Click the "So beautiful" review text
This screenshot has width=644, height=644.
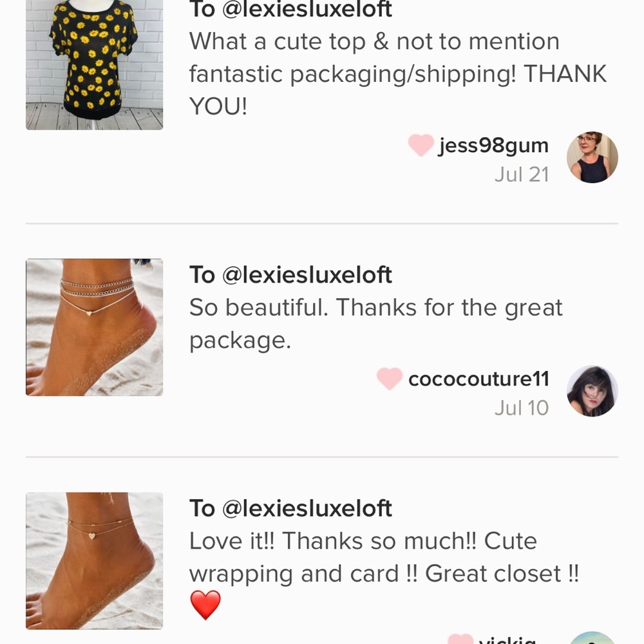pyautogui.click(x=375, y=324)
